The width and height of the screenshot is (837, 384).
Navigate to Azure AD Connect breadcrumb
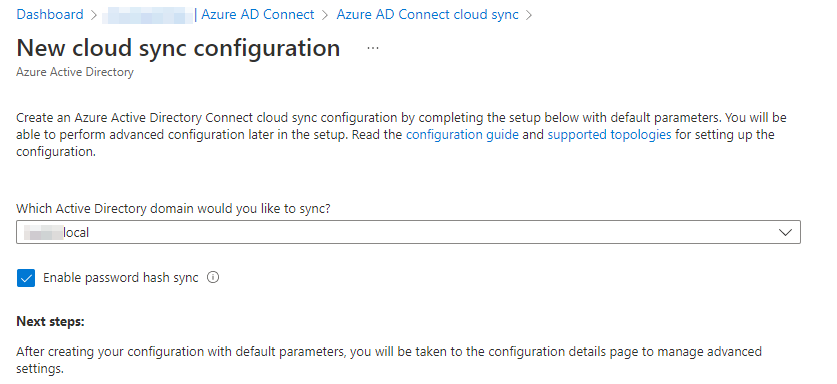pos(258,14)
